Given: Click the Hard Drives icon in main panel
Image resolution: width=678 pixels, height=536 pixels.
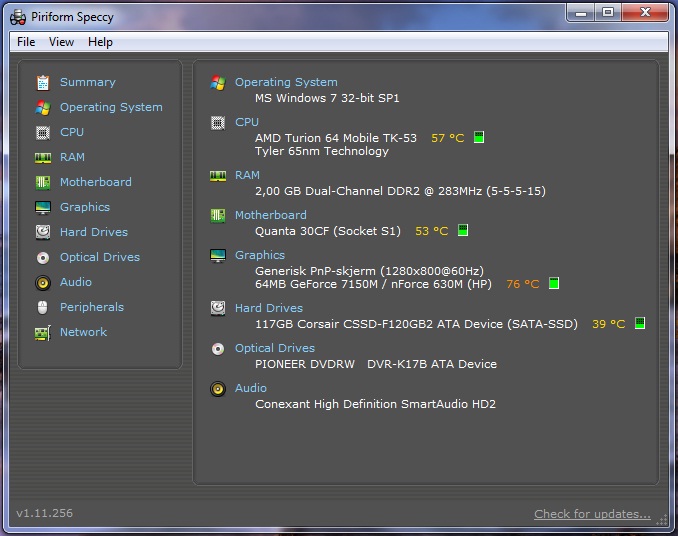Looking at the screenshot, I should click(218, 308).
